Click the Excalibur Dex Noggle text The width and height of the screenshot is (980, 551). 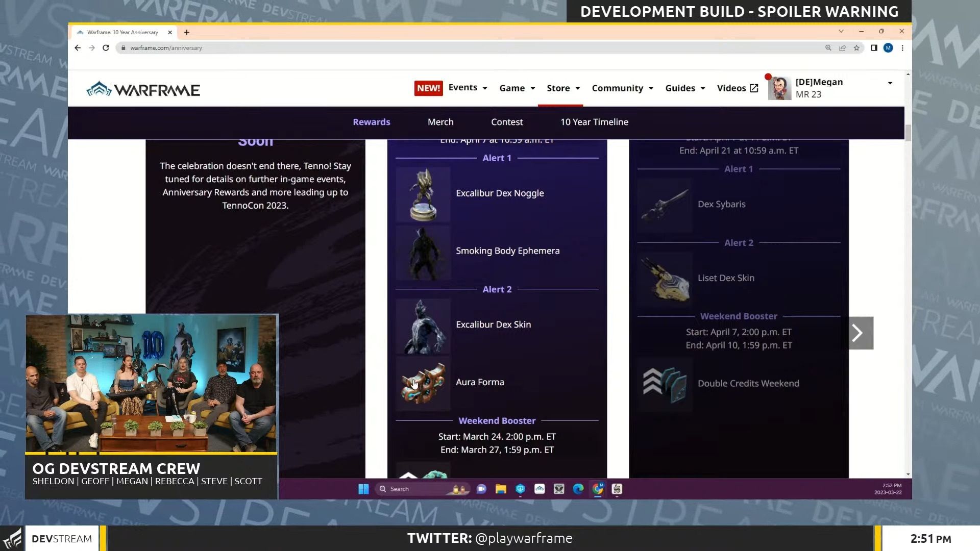click(x=500, y=193)
